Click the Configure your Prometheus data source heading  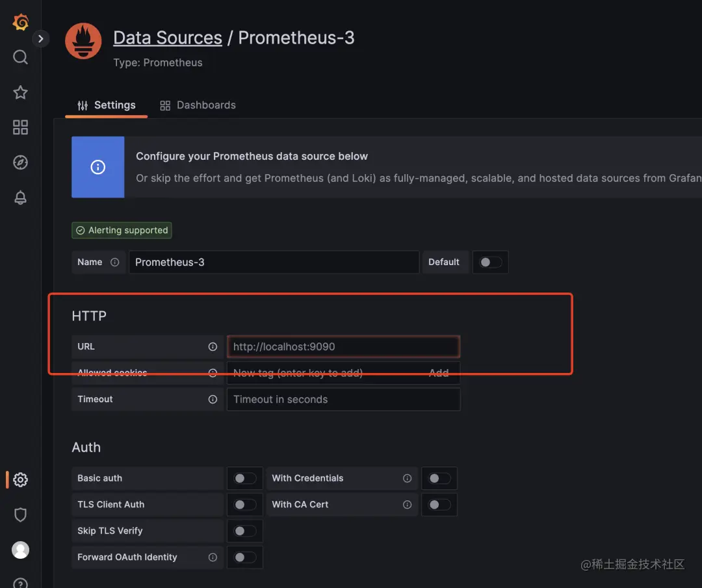click(252, 156)
